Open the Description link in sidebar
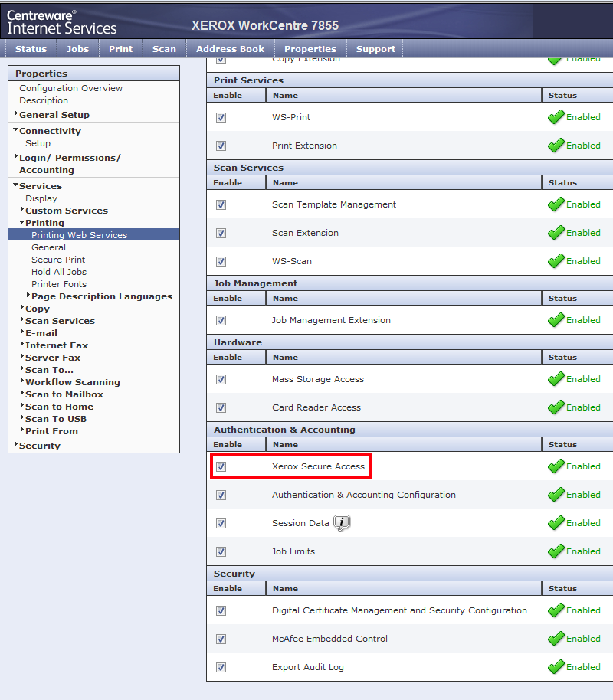The height and width of the screenshot is (700, 613). click(x=44, y=100)
